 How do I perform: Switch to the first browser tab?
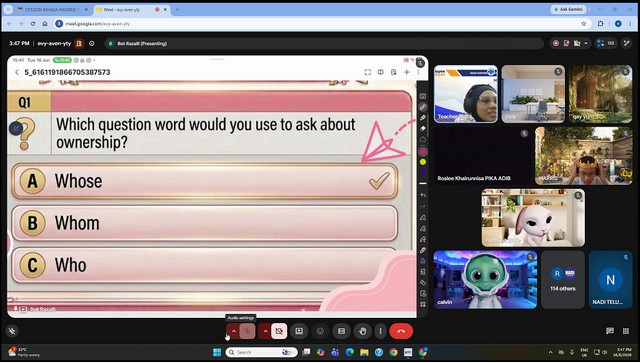pos(51,9)
